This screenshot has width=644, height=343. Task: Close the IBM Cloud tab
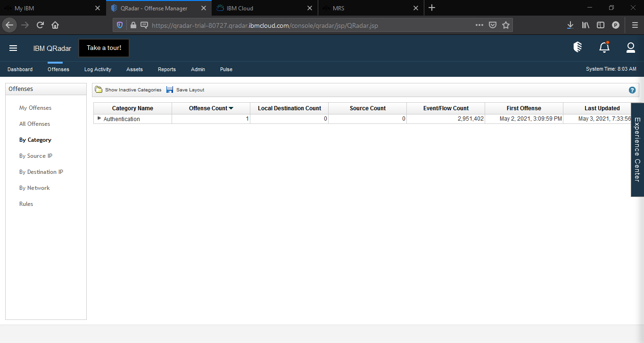click(x=310, y=8)
